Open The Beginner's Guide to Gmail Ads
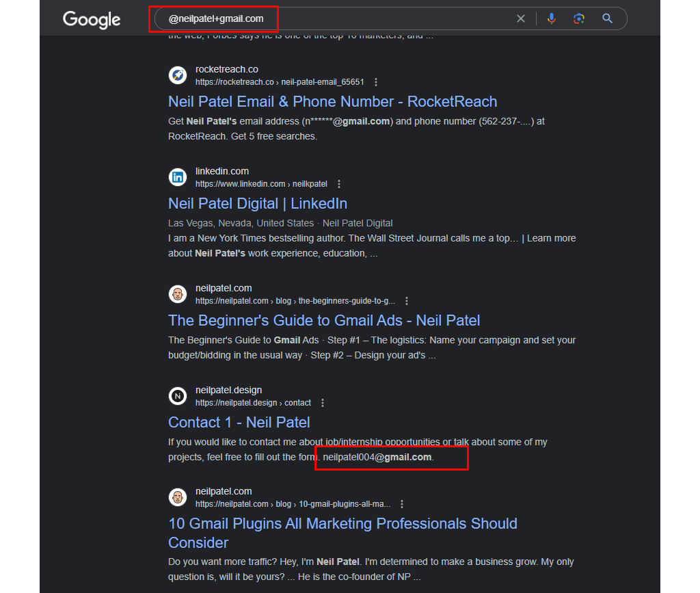700x593 pixels. click(x=324, y=320)
